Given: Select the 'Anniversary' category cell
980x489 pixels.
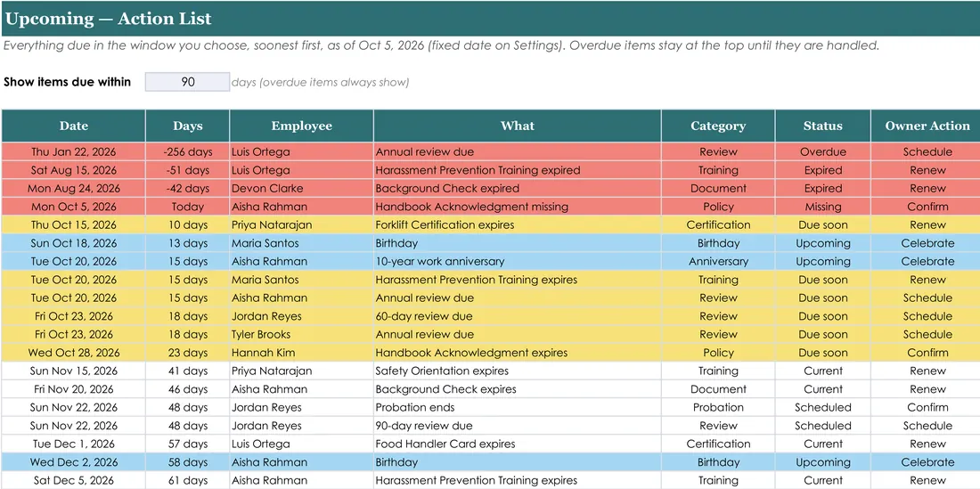Looking at the screenshot, I should coord(718,261).
